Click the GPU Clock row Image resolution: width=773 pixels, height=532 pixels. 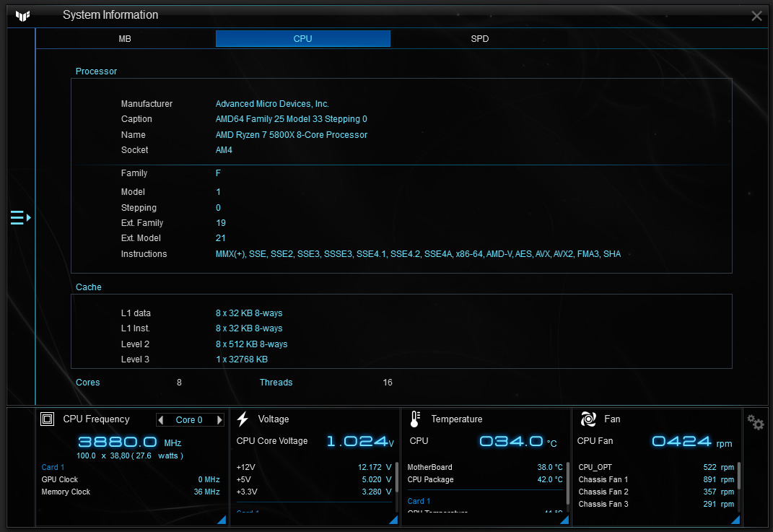coord(131,479)
